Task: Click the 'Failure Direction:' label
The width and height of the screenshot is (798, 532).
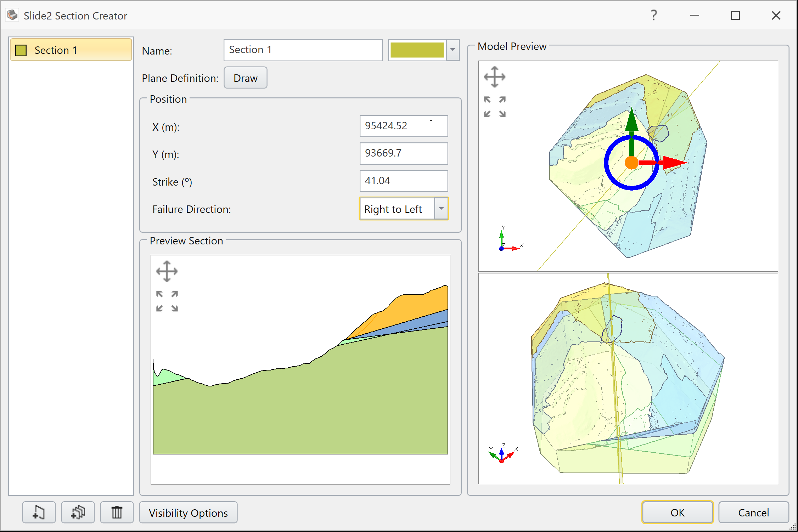Action: (x=192, y=209)
